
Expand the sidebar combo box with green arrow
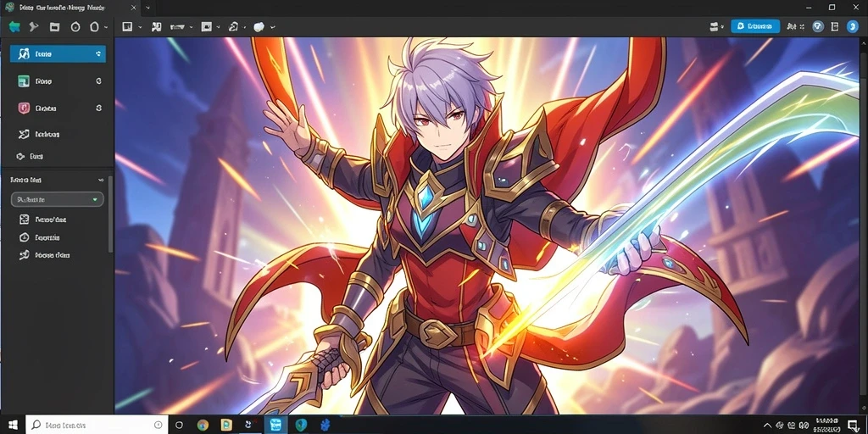[58, 199]
